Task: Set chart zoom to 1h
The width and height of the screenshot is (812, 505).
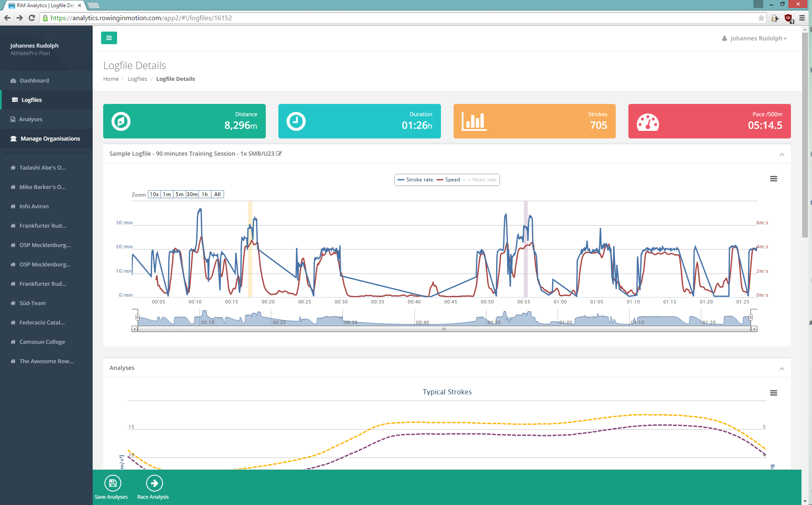Action: (x=205, y=194)
